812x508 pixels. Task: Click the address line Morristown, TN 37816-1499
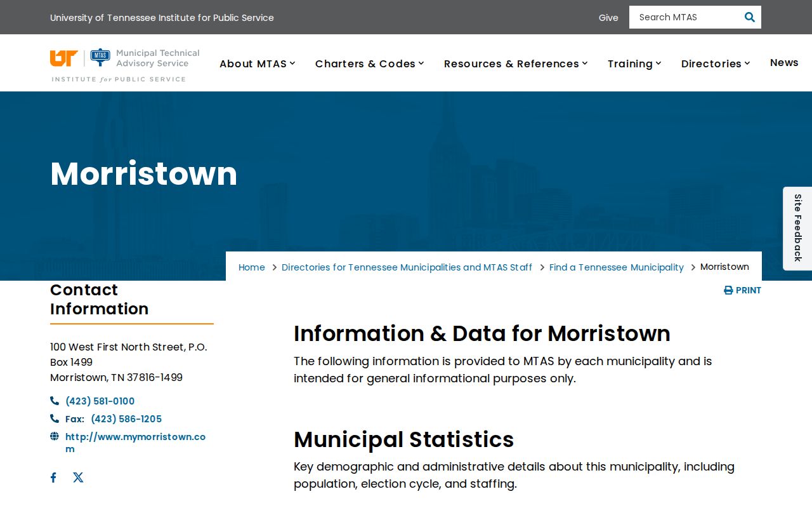116,377
